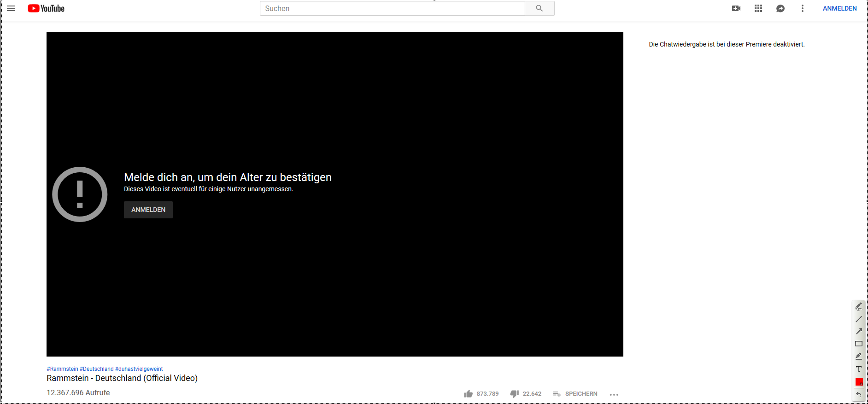The image size is (868, 404).
Task: Open the YouTube apps grid
Action: coord(758,8)
